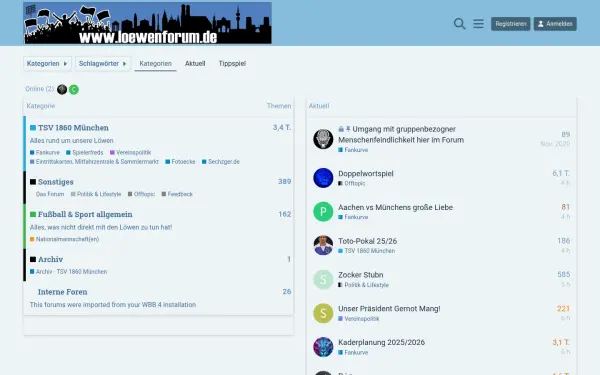Expand the Kategorien dropdown filter

tap(47, 64)
